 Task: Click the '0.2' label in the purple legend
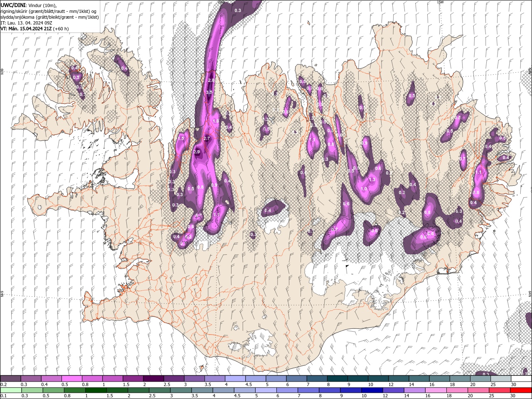pos(3,384)
